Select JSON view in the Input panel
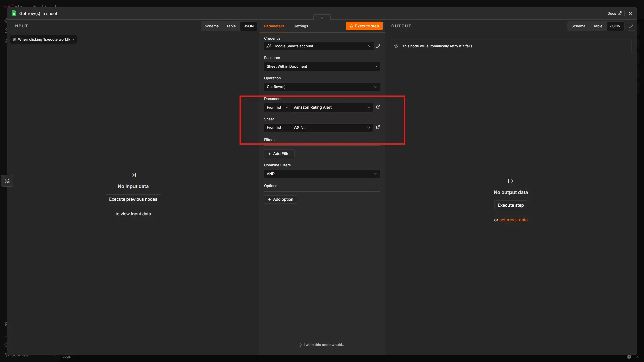The image size is (644, 362). pyautogui.click(x=249, y=26)
